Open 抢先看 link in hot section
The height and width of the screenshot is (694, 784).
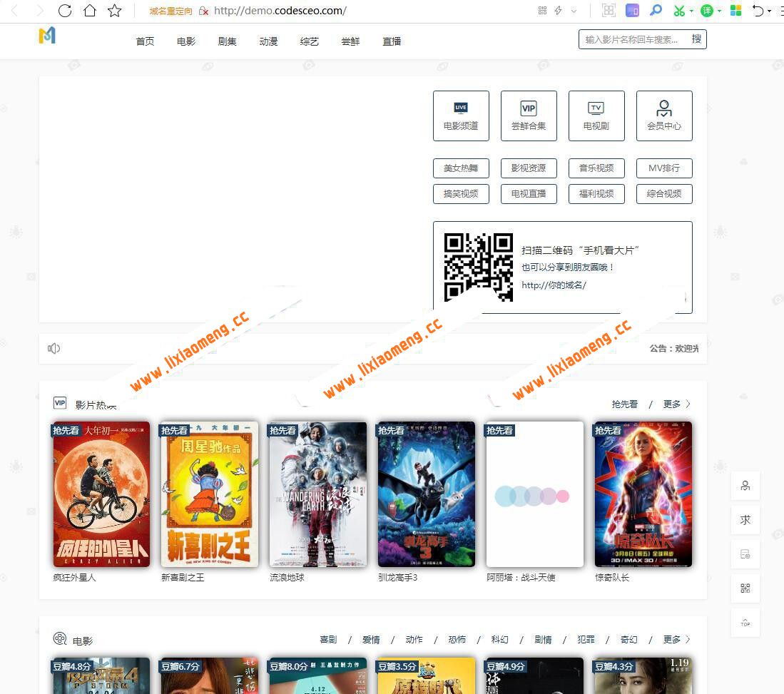pos(624,404)
